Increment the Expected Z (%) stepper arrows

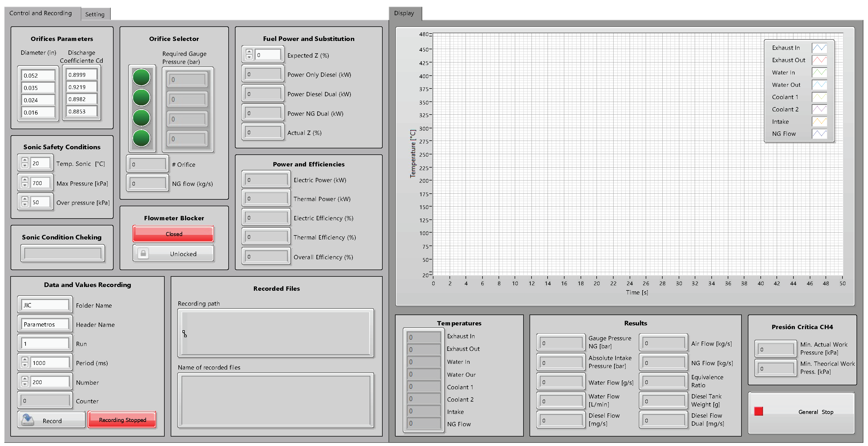coord(249,52)
